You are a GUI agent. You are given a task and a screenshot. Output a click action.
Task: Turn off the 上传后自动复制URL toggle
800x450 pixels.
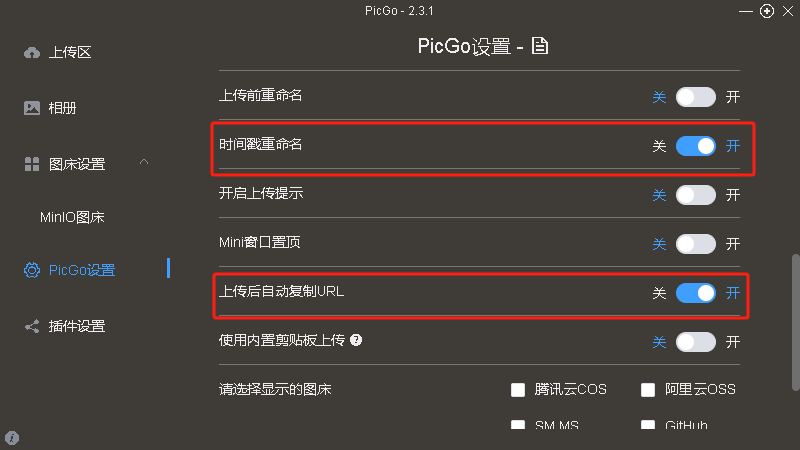point(695,293)
